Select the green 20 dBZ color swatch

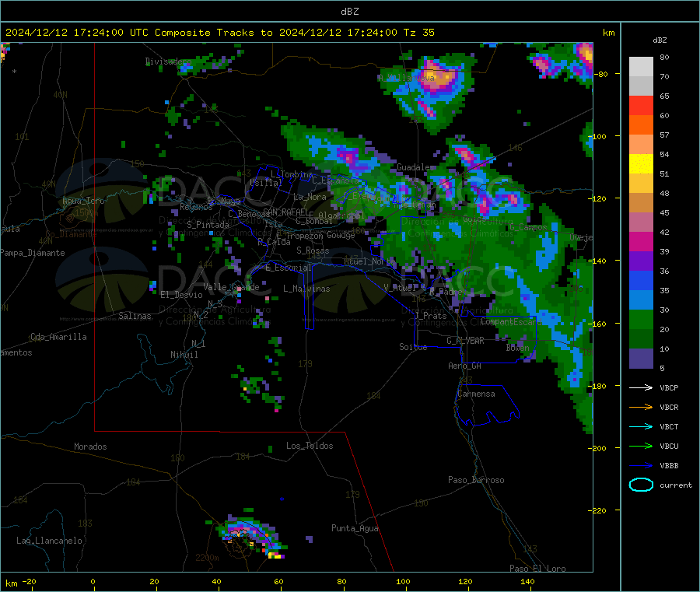click(x=641, y=319)
